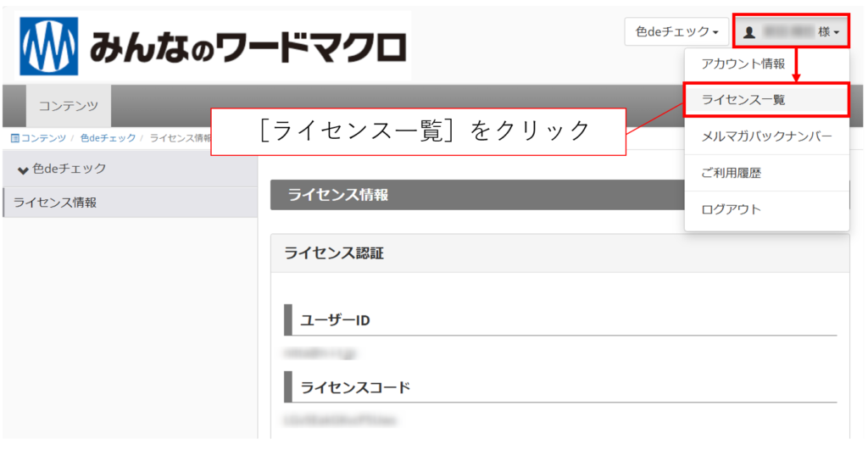Click the blue wave logo icon
This screenshot has height=450, width=868.
[x=48, y=45]
